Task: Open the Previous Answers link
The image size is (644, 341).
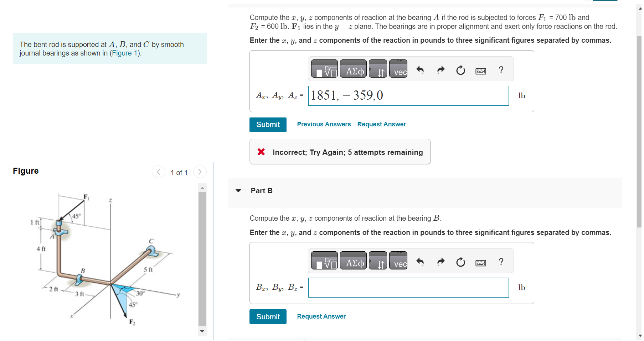Action: [324, 124]
